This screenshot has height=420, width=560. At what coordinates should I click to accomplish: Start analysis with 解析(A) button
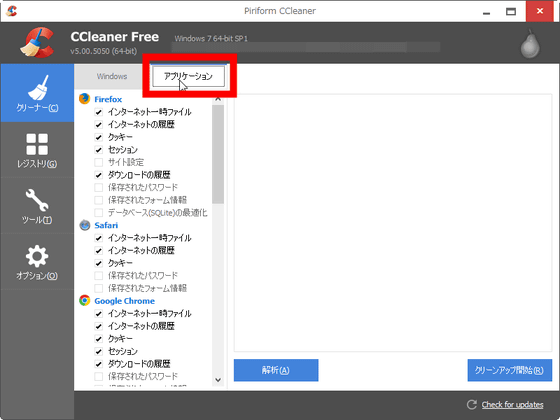276,370
